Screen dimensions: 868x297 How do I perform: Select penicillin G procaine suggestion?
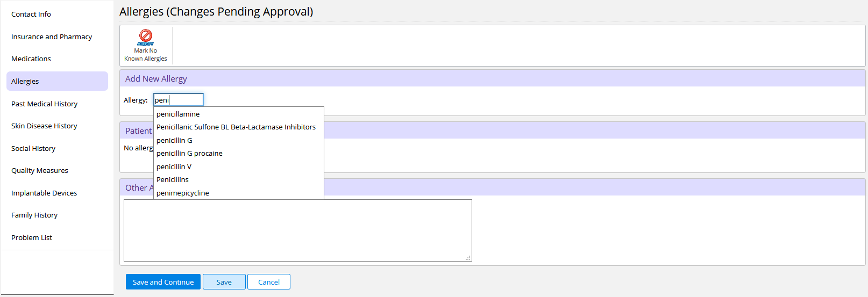coord(239,154)
